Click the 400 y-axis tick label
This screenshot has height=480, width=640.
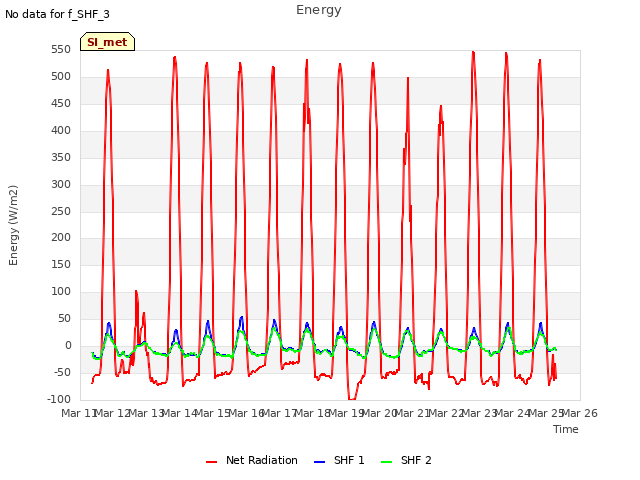pyautogui.click(x=61, y=131)
